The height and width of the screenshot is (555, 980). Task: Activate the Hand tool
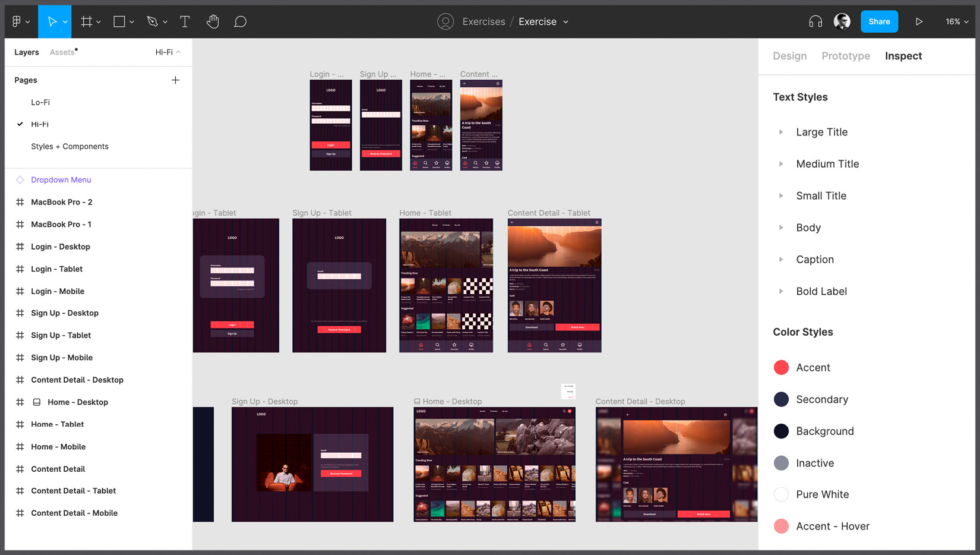213,21
